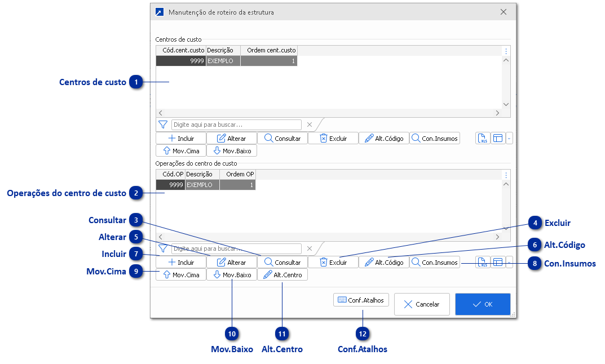Click Alt.Centro pencil button

pyautogui.click(x=282, y=275)
